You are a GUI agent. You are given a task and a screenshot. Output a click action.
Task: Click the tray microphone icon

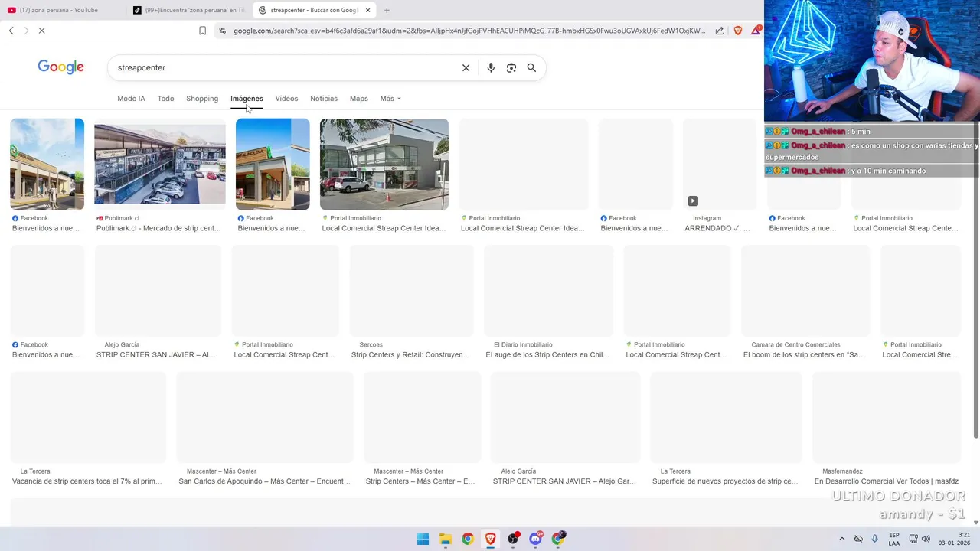pos(875,539)
